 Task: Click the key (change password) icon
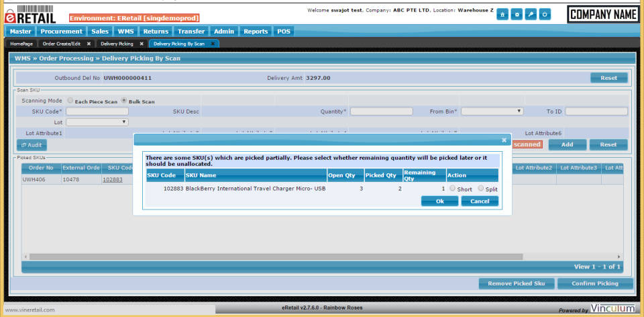click(531, 15)
